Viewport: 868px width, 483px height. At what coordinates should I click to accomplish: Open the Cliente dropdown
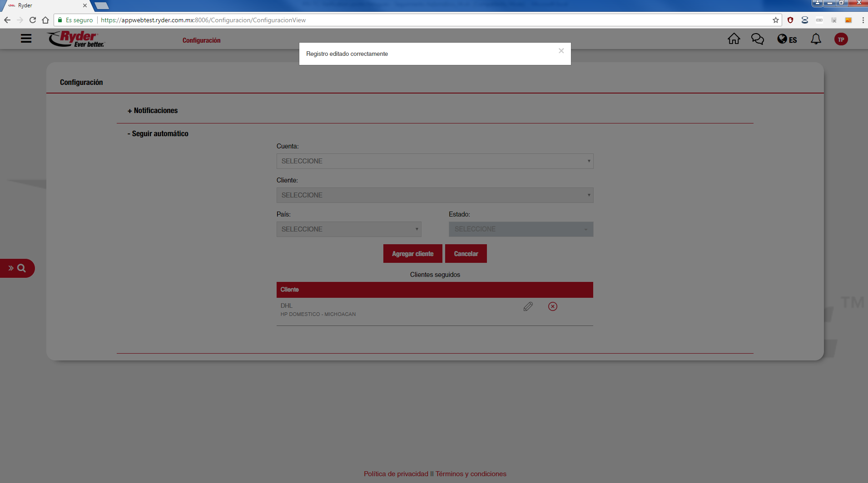click(435, 195)
